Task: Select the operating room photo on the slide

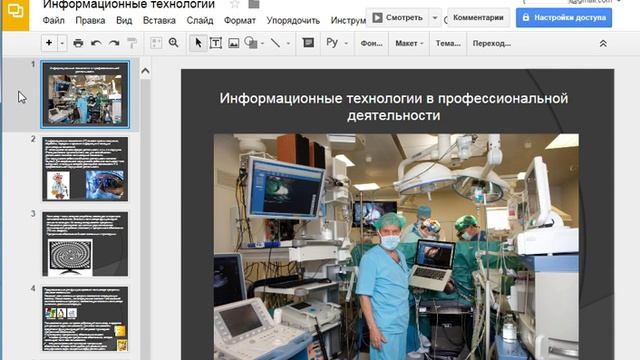Action: [x=396, y=247]
